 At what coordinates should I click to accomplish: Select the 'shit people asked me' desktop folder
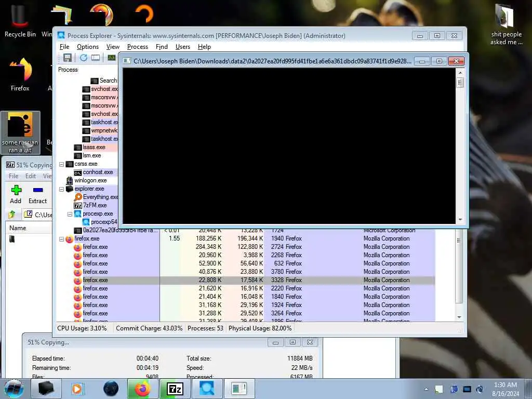pos(506,24)
